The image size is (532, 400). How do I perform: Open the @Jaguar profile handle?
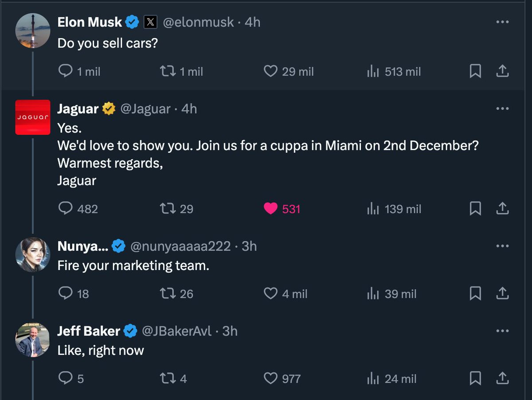[145, 109]
